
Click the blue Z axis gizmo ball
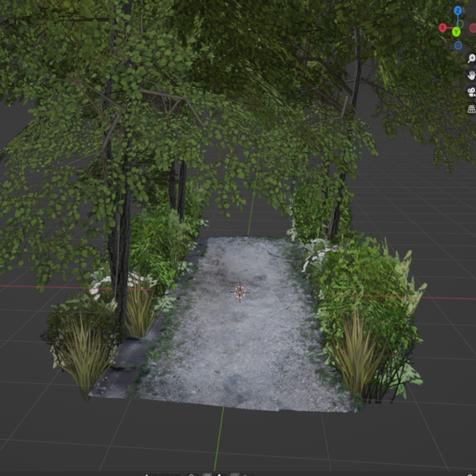click(x=457, y=11)
